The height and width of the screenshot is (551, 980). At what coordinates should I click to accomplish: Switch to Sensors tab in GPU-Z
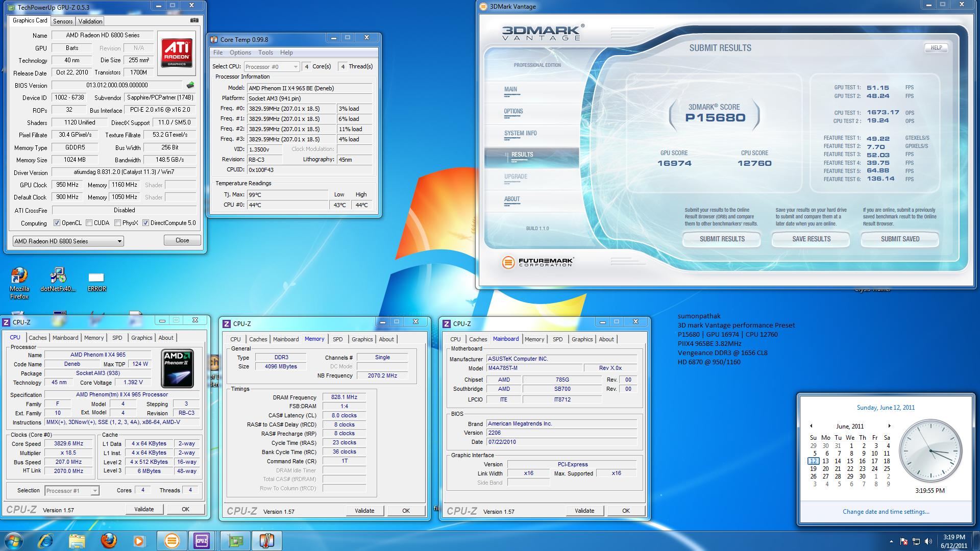click(63, 21)
